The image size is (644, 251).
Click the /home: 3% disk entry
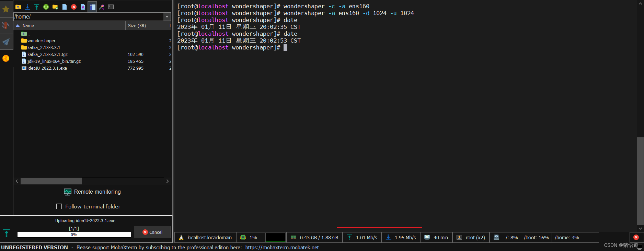[567, 237]
